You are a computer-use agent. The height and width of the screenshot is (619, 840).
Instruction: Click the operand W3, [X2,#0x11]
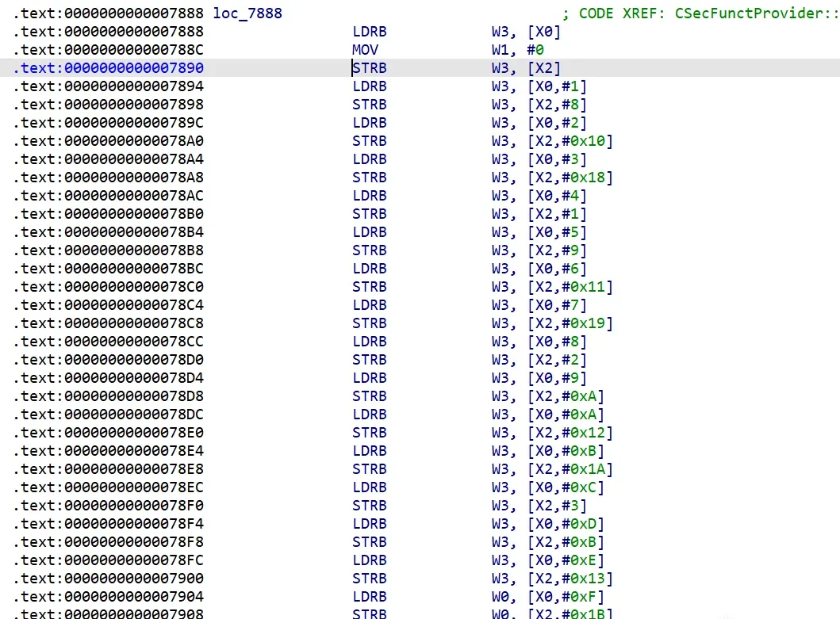tap(552, 286)
